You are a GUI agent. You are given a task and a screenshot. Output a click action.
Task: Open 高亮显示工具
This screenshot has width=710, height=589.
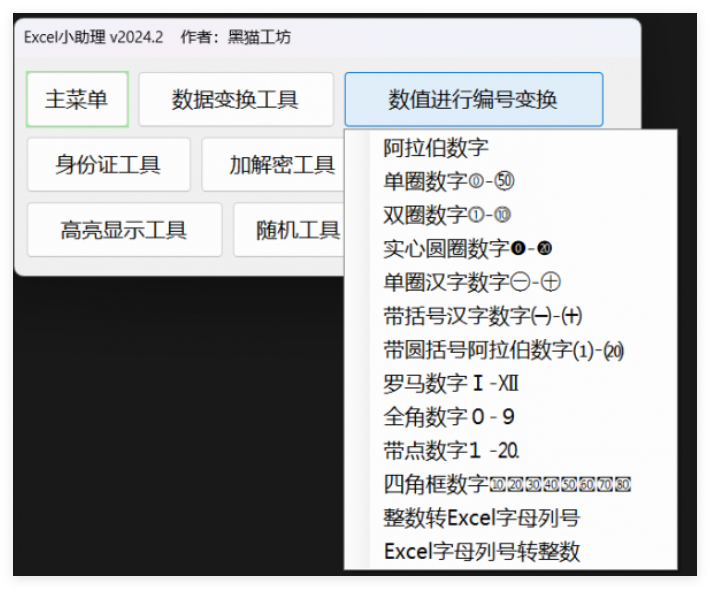point(125,230)
